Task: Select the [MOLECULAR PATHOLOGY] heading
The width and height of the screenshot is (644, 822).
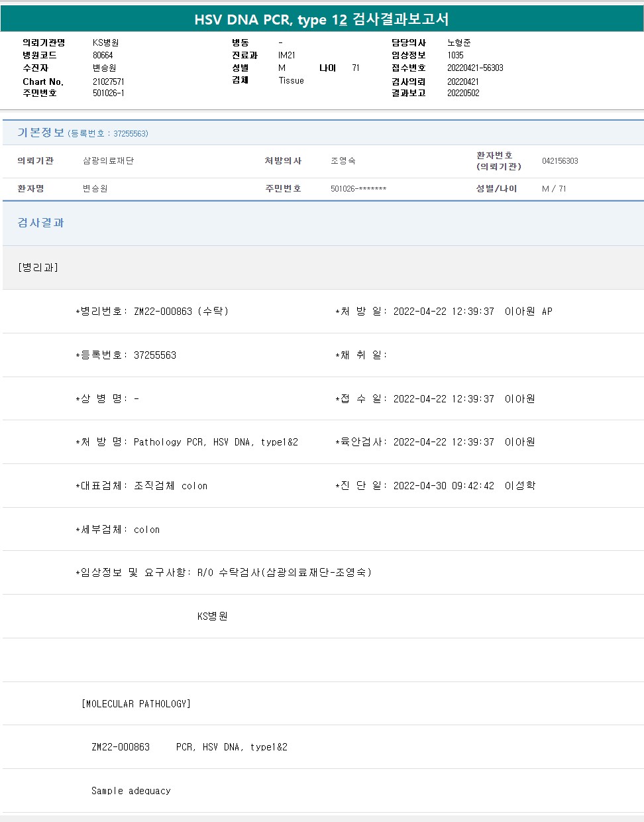Action: 136,704
